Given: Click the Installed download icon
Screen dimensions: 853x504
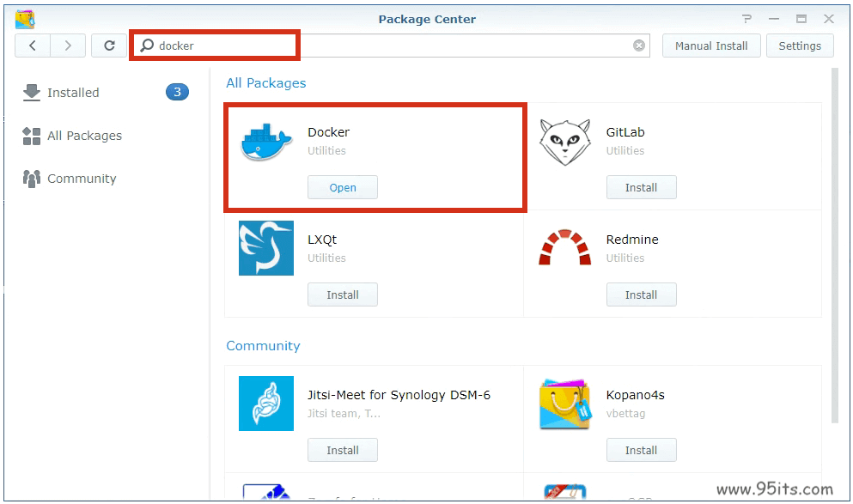Looking at the screenshot, I should tap(32, 93).
